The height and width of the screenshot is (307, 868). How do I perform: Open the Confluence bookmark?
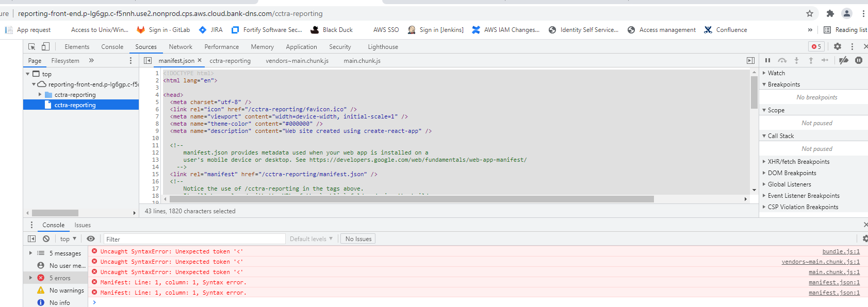pyautogui.click(x=726, y=30)
